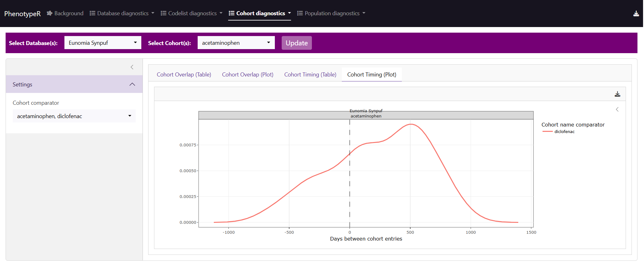Open the Cohort comparator dropdown
Image resolution: width=644 pixels, height=262 pixels.
click(74, 116)
